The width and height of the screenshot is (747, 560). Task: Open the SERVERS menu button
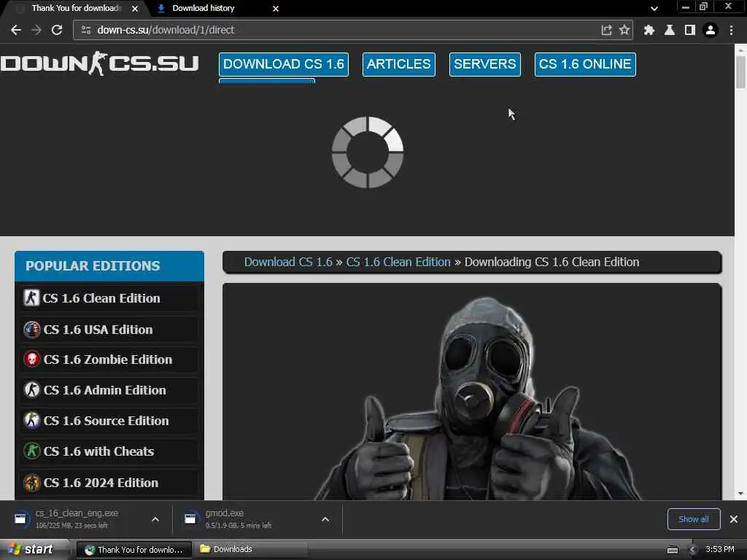pos(485,64)
